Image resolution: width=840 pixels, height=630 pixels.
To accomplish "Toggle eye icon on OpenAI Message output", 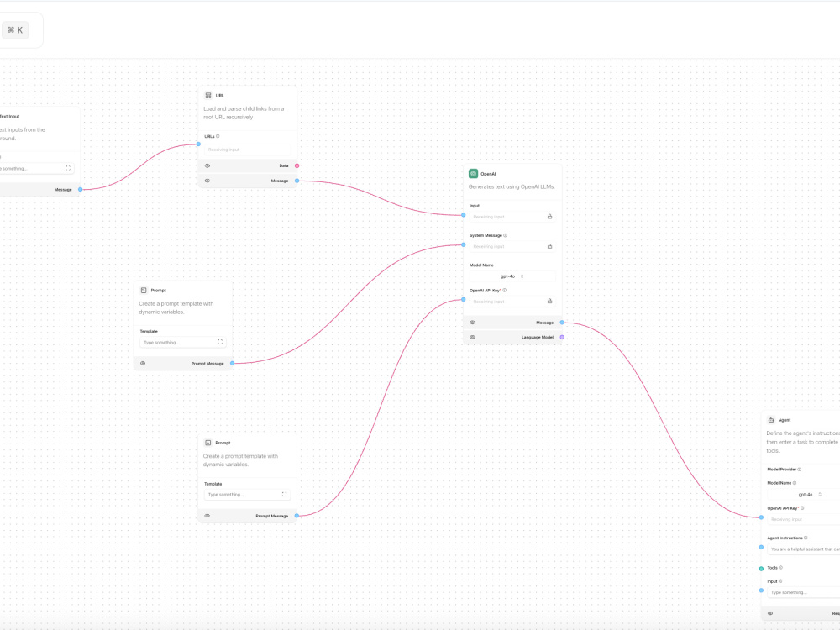I will point(472,323).
